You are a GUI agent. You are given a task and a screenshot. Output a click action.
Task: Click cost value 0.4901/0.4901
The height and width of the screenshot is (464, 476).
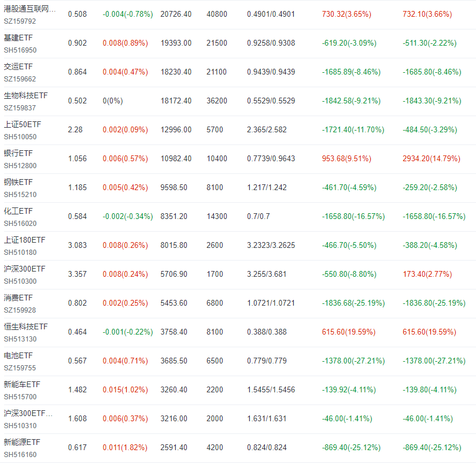click(271, 14)
